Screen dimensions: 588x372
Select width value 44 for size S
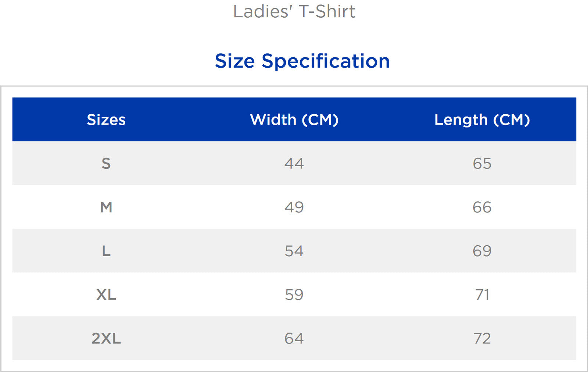coord(294,164)
